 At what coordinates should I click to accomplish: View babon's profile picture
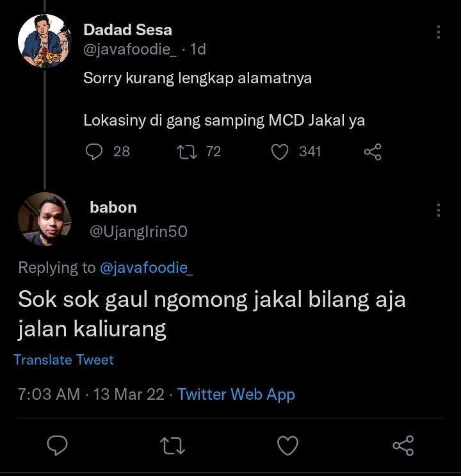point(45,218)
